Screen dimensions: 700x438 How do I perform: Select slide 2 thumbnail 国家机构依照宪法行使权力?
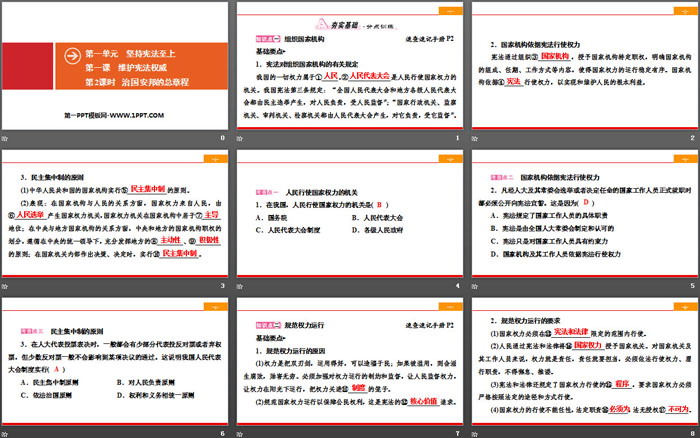pyautogui.click(x=585, y=66)
